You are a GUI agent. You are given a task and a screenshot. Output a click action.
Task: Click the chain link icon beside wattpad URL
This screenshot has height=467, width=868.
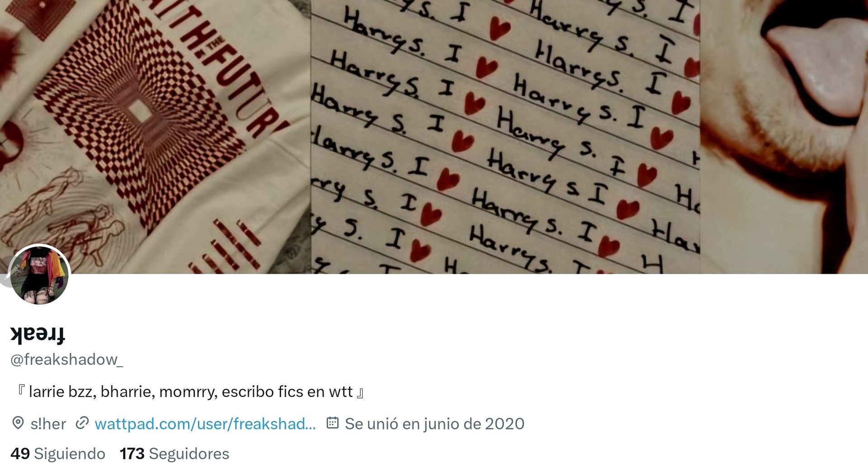pyautogui.click(x=82, y=423)
